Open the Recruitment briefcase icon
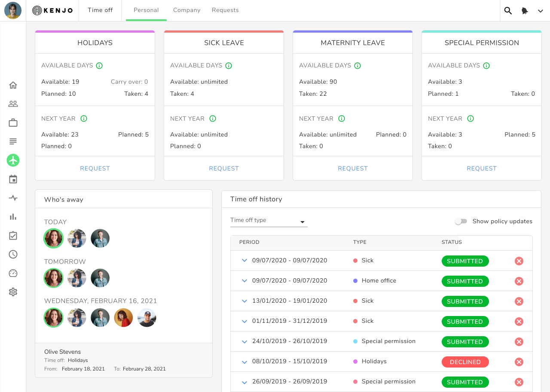550x392 pixels. point(13,122)
